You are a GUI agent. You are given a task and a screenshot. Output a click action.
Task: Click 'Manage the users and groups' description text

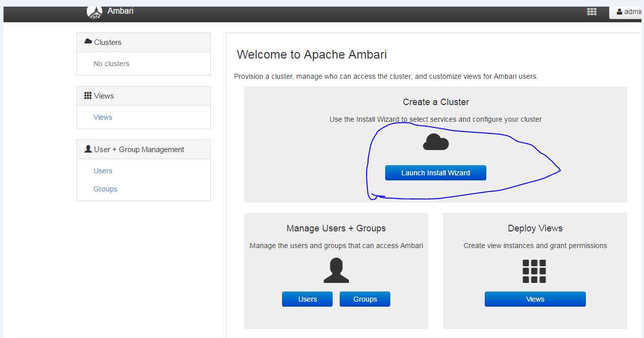pyautogui.click(x=336, y=246)
